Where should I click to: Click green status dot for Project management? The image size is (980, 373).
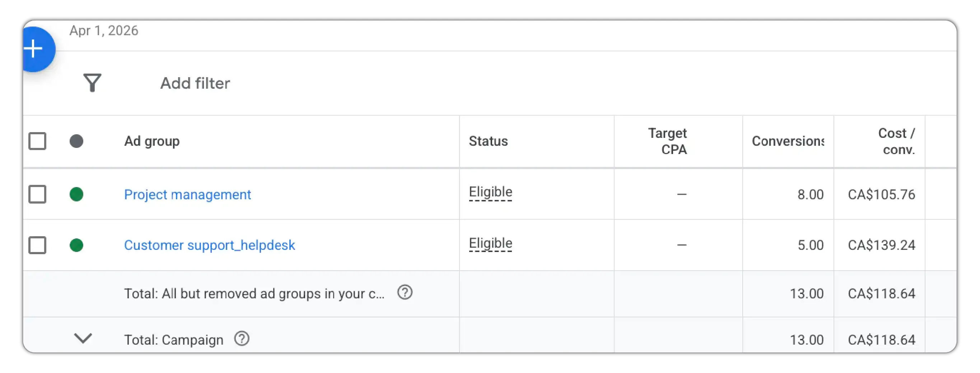(x=76, y=194)
